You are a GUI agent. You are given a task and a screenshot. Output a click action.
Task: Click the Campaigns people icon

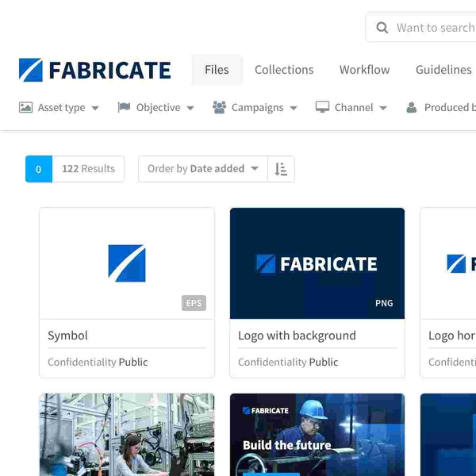[x=219, y=107]
